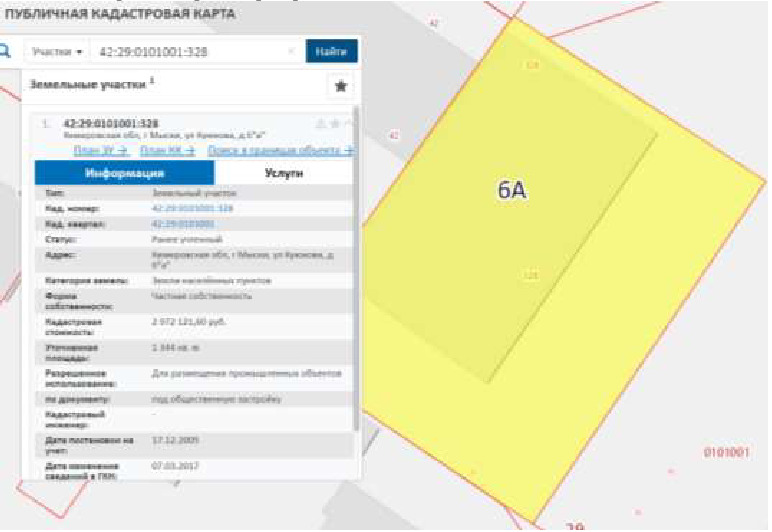The width and height of the screenshot is (772, 532).
Task: Click cadastral number link 42:29:0101001:328
Action: click(x=192, y=208)
